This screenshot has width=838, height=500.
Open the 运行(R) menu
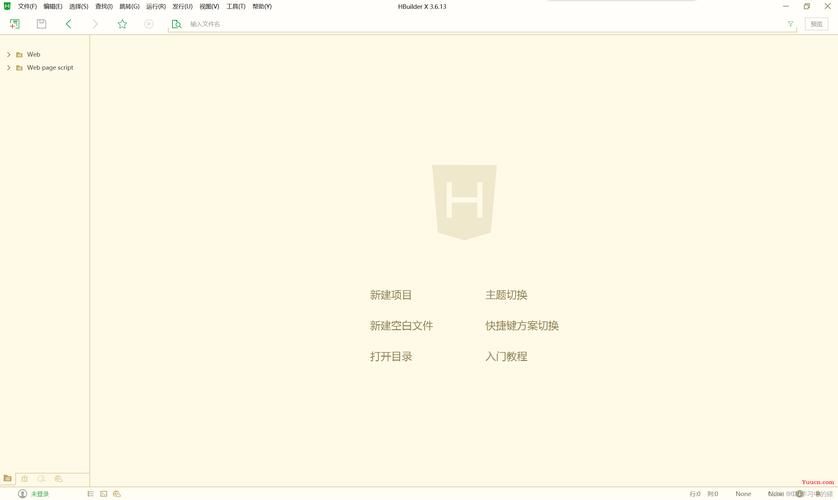156,6
